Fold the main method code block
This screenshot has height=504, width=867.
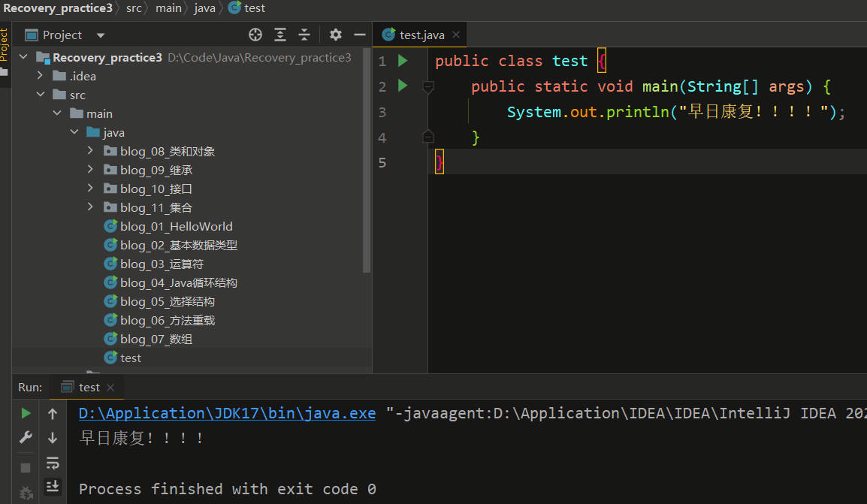[428, 86]
